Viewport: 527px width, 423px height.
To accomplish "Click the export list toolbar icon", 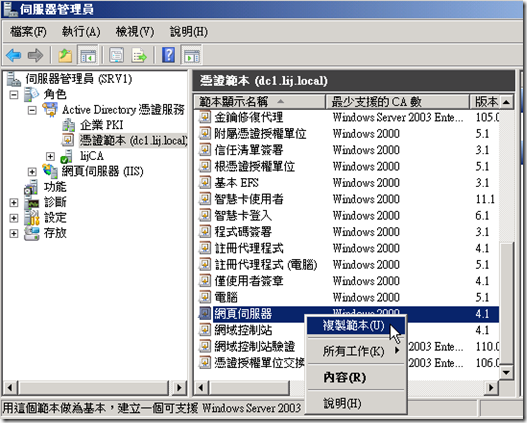I will (x=139, y=55).
